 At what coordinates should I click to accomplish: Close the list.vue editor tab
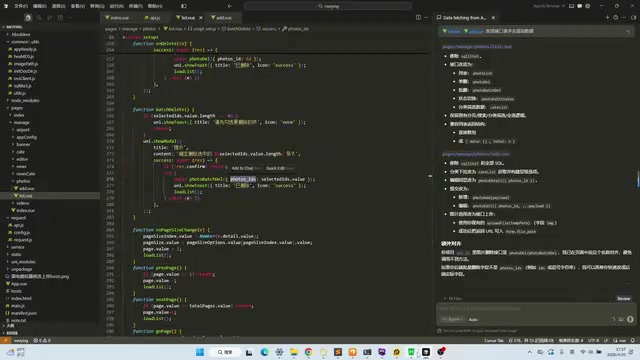200,18
